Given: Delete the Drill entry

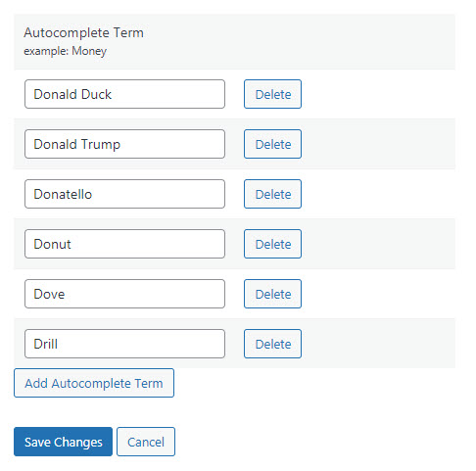Looking at the screenshot, I should click(x=272, y=344).
